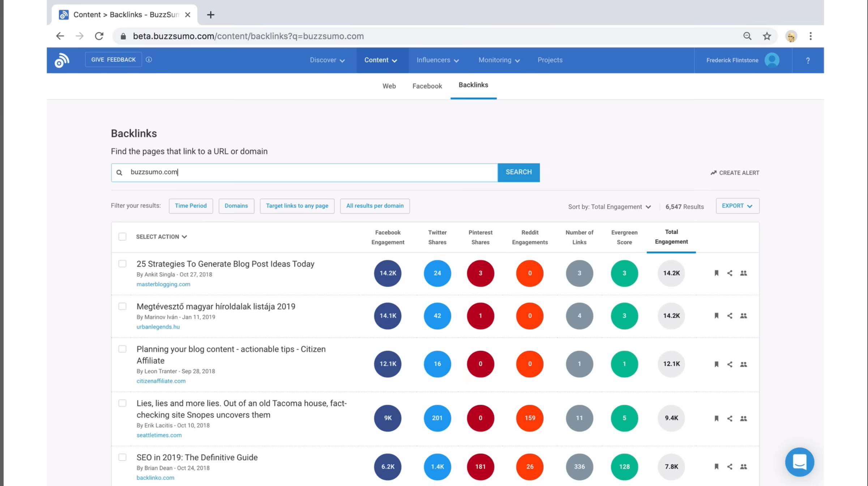Image resolution: width=868 pixels, height=486 pixels.
Task: View sharers of the seattletimes.com article
Action: tap(743, 418)
